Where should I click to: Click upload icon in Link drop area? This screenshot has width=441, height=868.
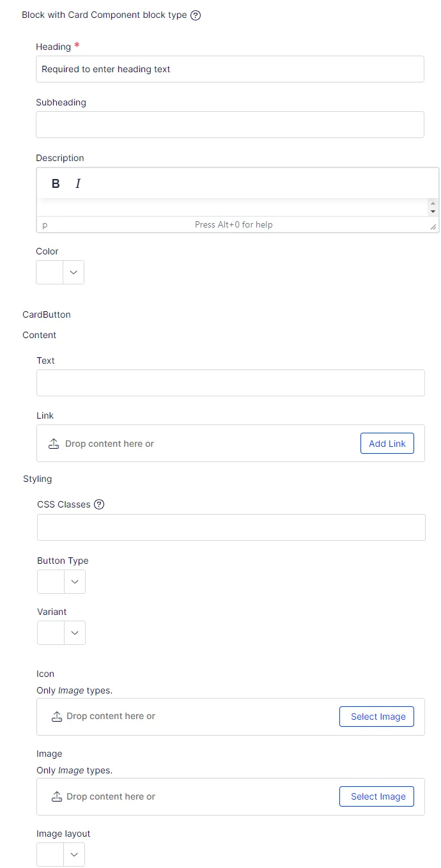tap(54, 444)
